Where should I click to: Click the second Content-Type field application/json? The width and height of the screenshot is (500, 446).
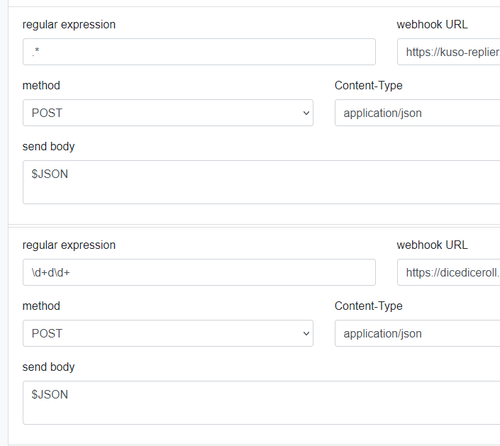(x=417, y=333)
